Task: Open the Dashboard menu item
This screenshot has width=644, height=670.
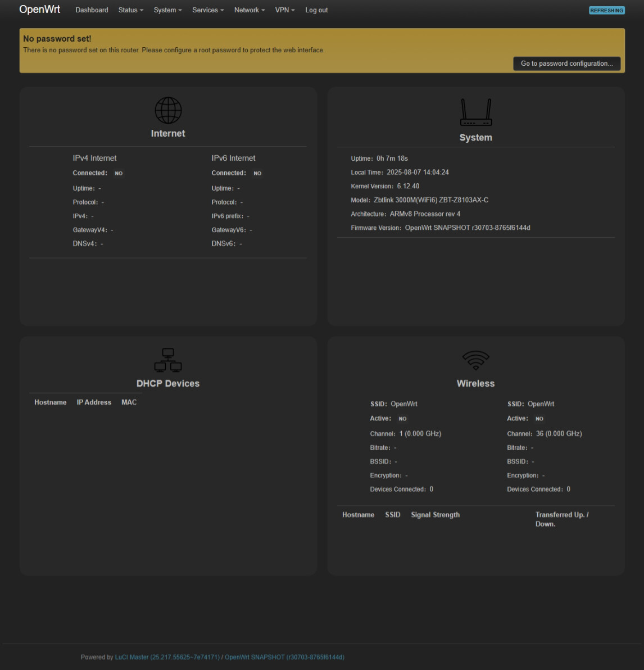Action: tap(92, 10)
